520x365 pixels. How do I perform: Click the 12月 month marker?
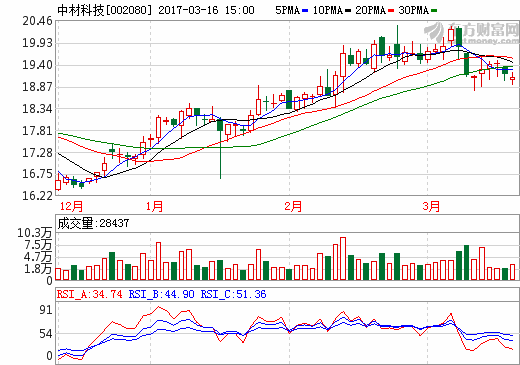(71, 206)
